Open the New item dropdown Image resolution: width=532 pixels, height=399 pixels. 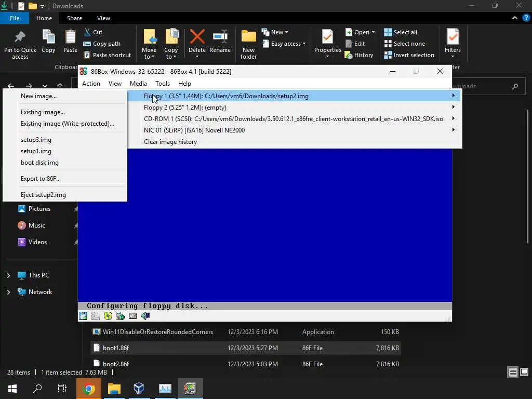[275, 32]
